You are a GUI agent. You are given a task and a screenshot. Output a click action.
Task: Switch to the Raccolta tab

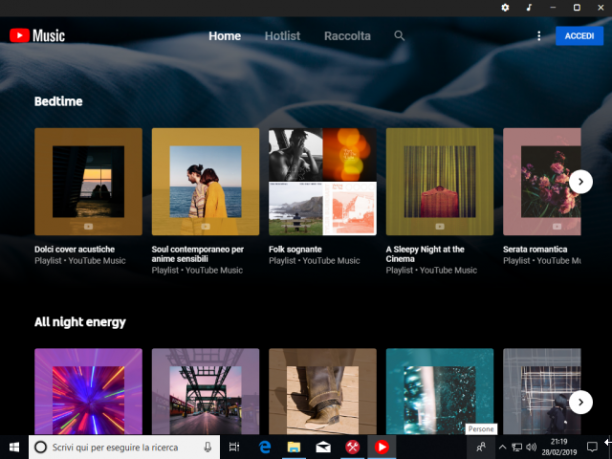347,36
